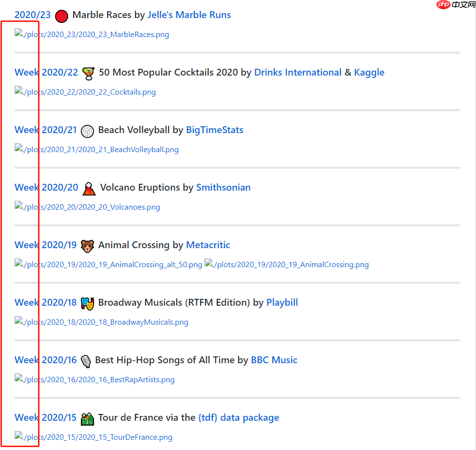Open the 2020_23_MarbleRaces.png broken image
The image size is (476, 450).
[93, 35]
